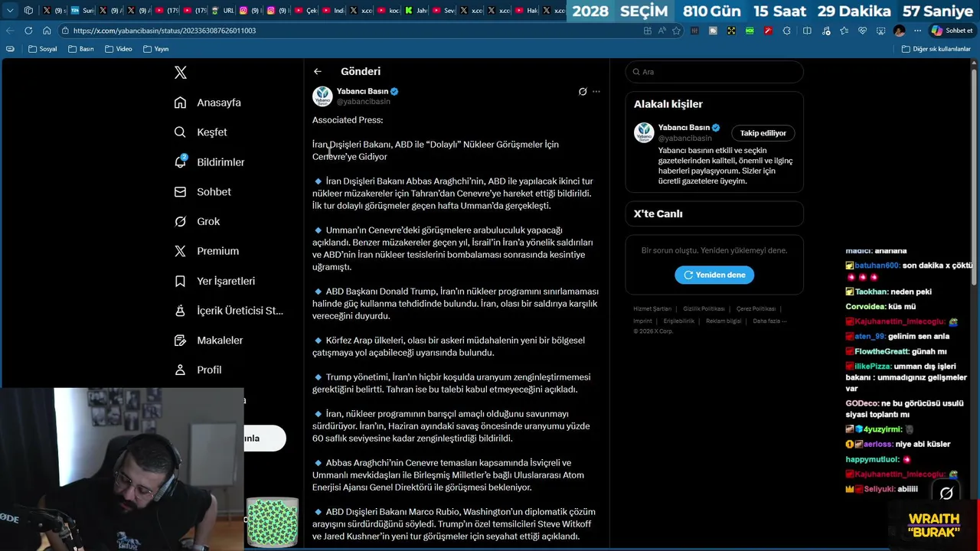Switch to the Çek YouTube tab
Image resolution: width=980 pixels, height=551 pixels.
[x=305, y=11]
